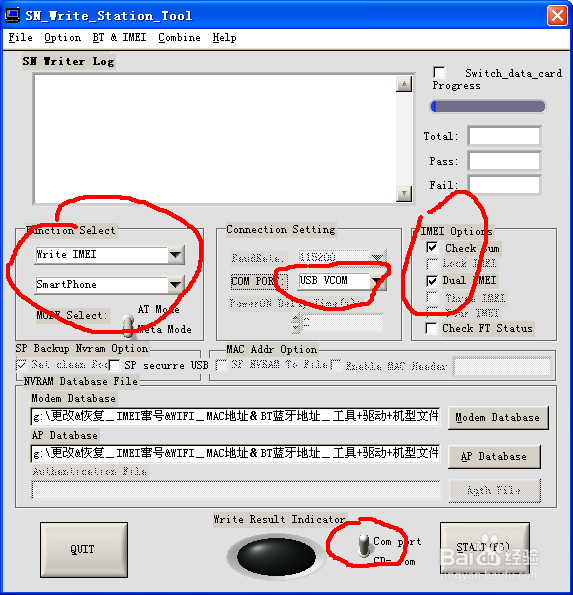Open the File menu

[x=20, y=38]
